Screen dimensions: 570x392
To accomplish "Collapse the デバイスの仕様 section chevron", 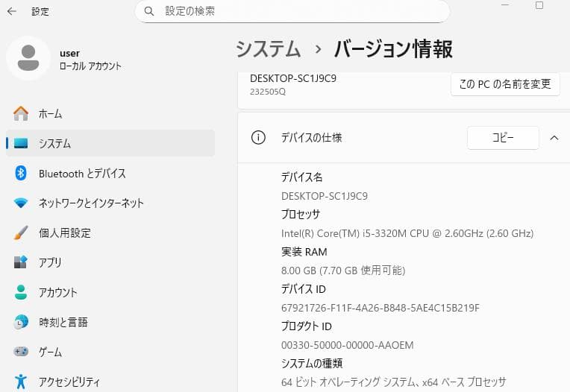I will pyautogui.click(x=554, y=138).
